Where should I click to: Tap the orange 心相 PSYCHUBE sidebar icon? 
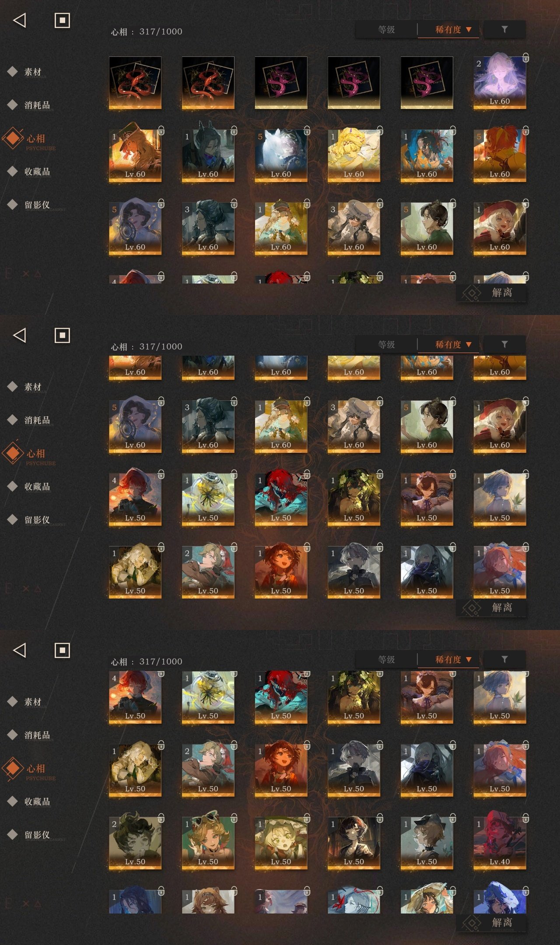(x=13, y=138)
